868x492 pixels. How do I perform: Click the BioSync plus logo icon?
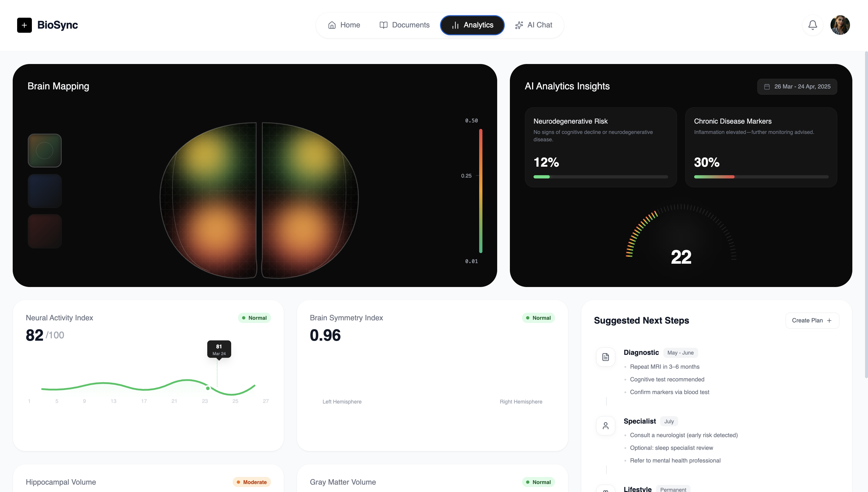pyautogui.click(x=24, y=25)
